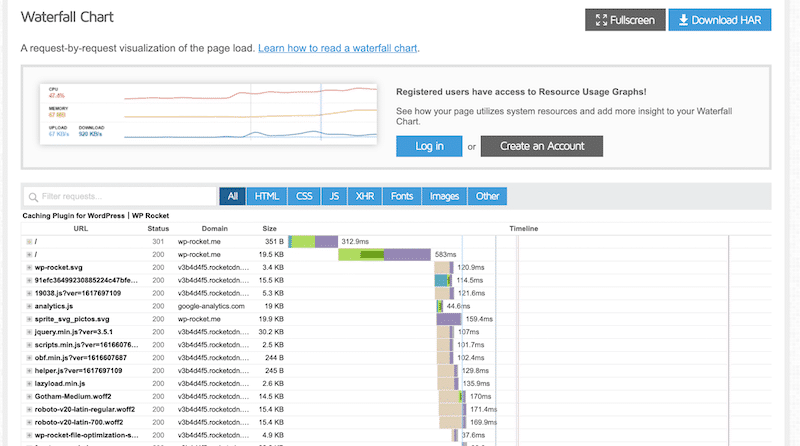Viewport: 800px width, 446px height.
Task: Select the All filter tab
Action: [x=233, y=196]
